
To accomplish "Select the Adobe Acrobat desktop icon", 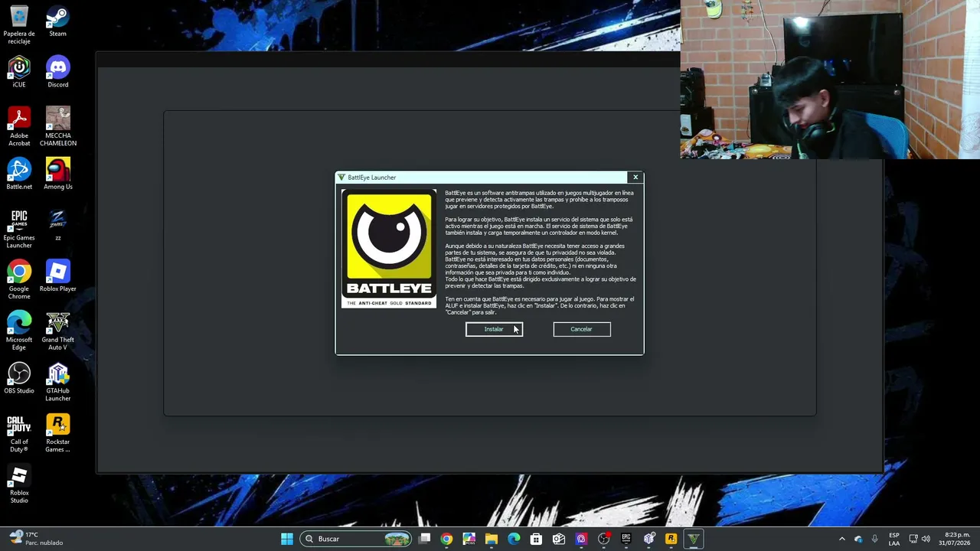I will point(19,127).
